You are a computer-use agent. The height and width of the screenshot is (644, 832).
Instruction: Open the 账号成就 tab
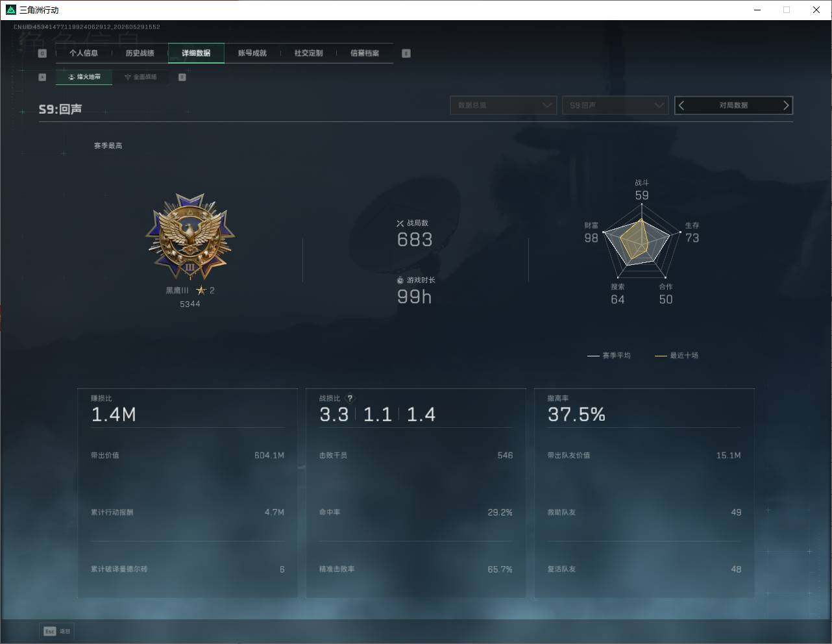pyautogui.click(x=252, y=53)
